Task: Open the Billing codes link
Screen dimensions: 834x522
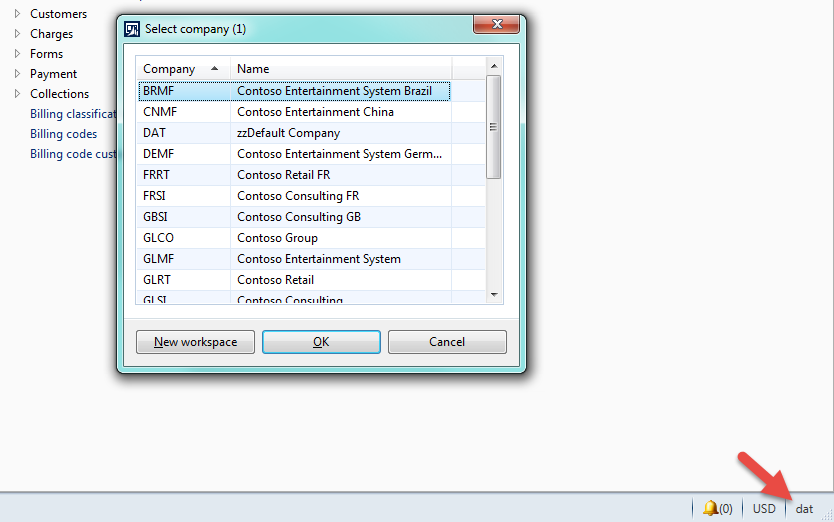Action: pos(63,134)
